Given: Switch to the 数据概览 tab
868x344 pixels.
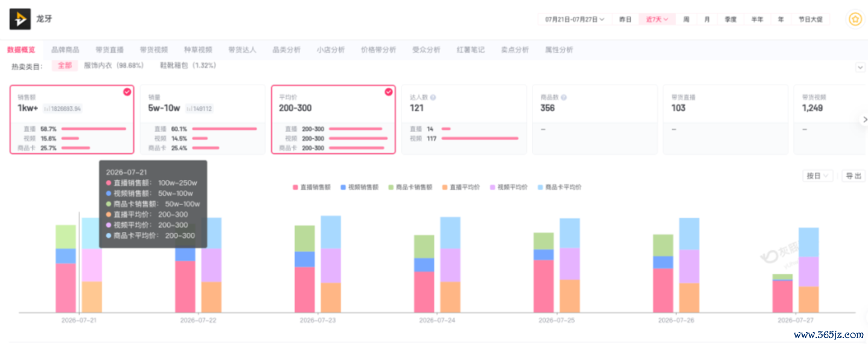Looking at the screenshot, I should click(21, 49).
